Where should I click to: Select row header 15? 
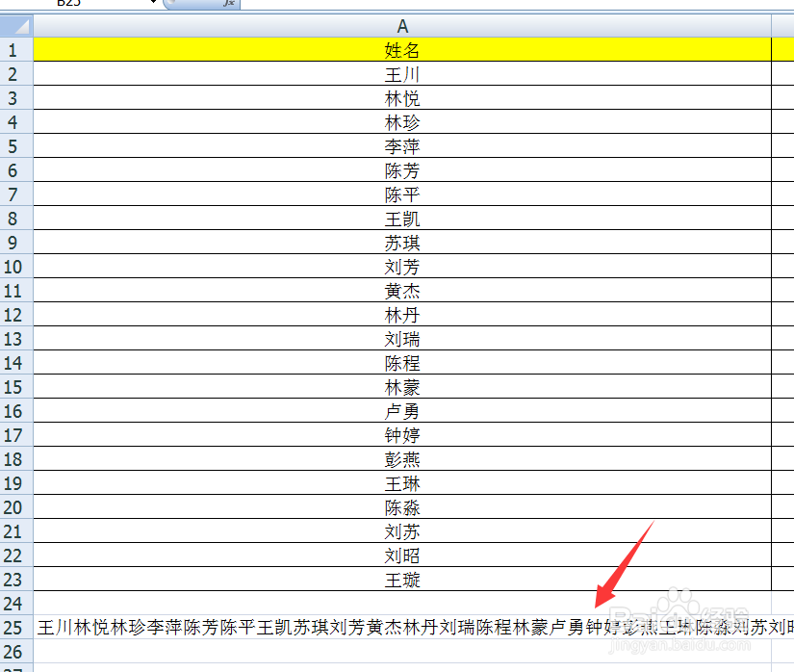tap(16, 386)
